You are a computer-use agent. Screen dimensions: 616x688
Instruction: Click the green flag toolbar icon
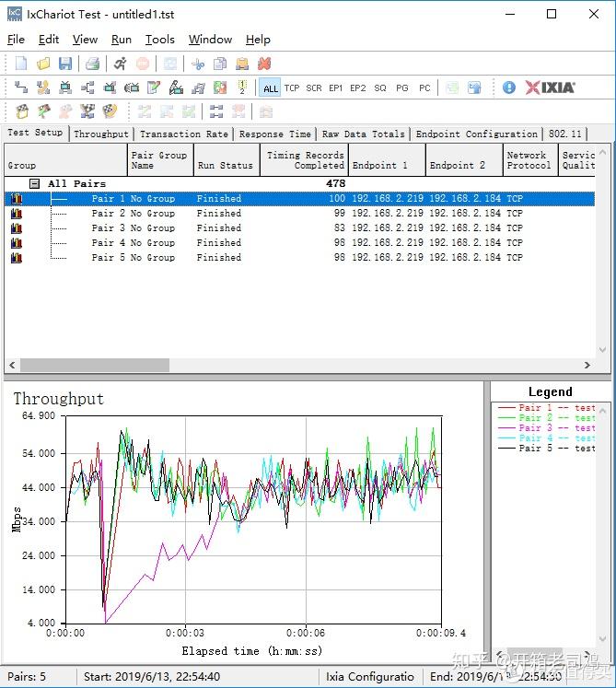click(x=43, y=111)
